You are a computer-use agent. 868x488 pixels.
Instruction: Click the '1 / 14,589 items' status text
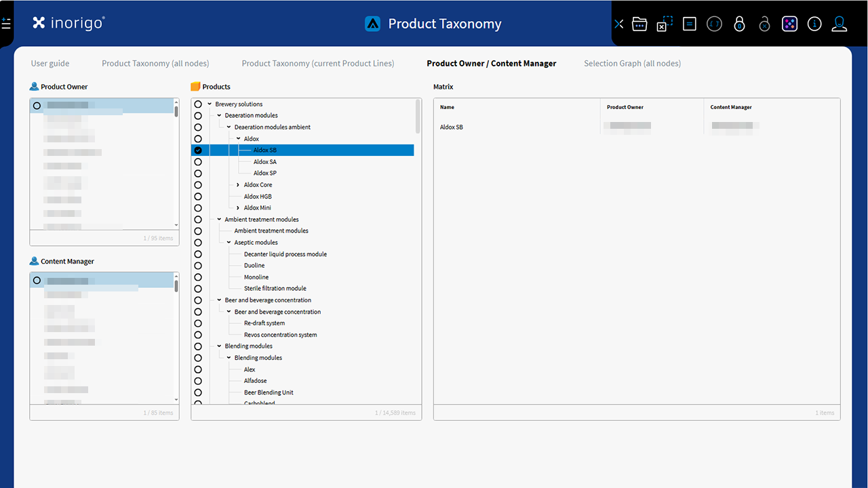coord(395,413)
